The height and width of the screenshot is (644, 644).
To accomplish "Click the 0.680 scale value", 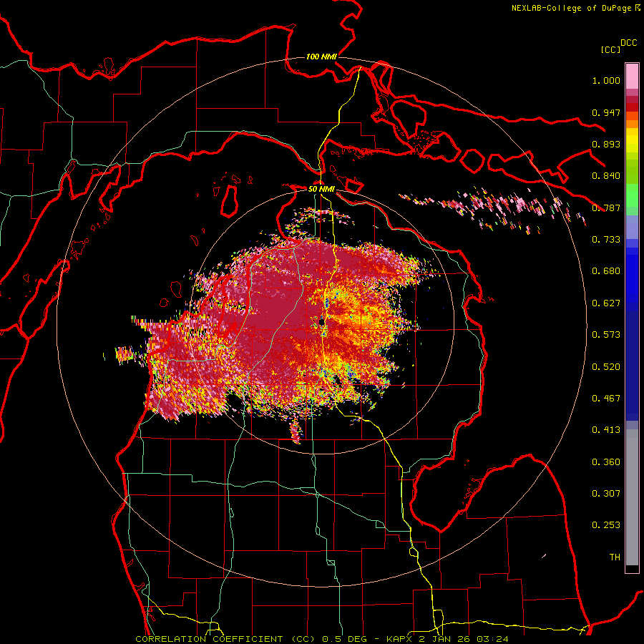I will (606, 271).
